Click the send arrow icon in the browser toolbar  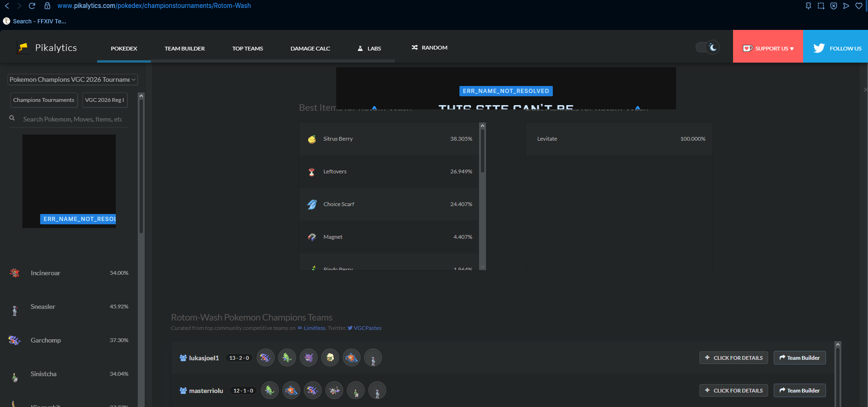(x=846, y=6)
